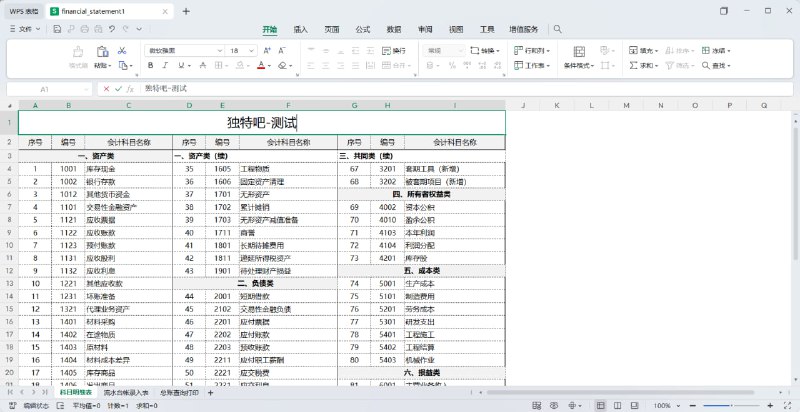
Task: Click the fx insert function icon
Action: click(131, 89)
